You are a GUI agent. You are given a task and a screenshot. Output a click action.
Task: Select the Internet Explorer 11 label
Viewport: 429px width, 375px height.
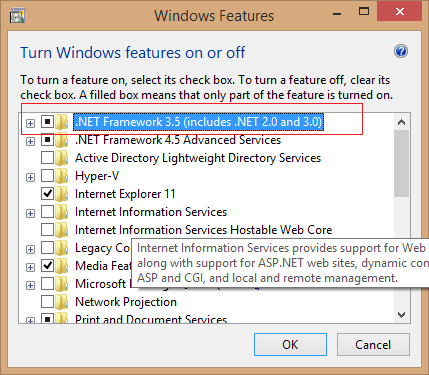click(125, 194)
